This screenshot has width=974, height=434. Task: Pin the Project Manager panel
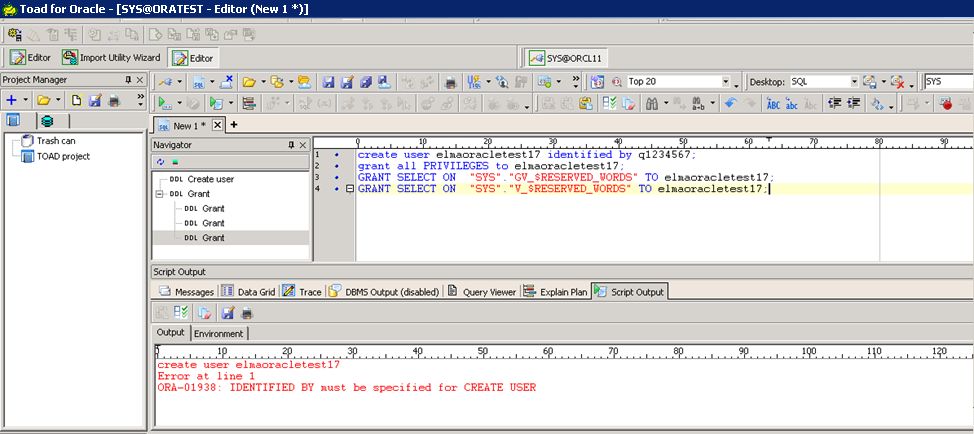(129, 79)
